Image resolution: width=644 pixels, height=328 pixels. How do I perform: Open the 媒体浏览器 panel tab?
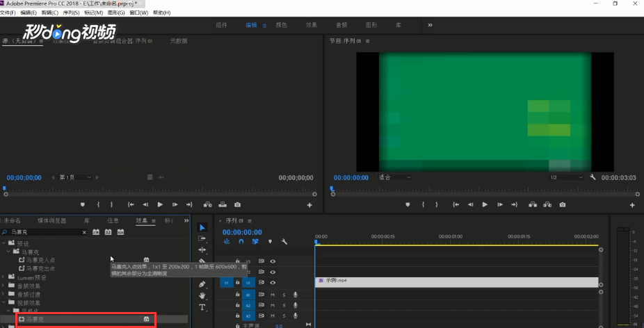[x=51, y=221]
